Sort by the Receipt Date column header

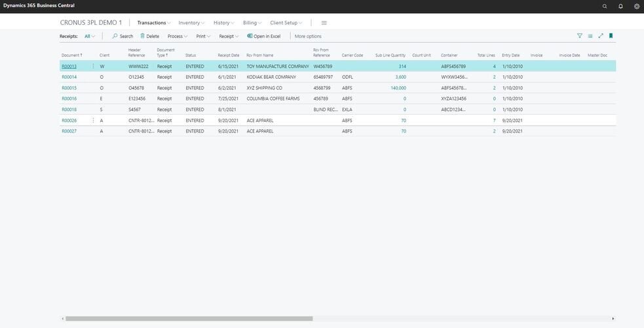229,55
